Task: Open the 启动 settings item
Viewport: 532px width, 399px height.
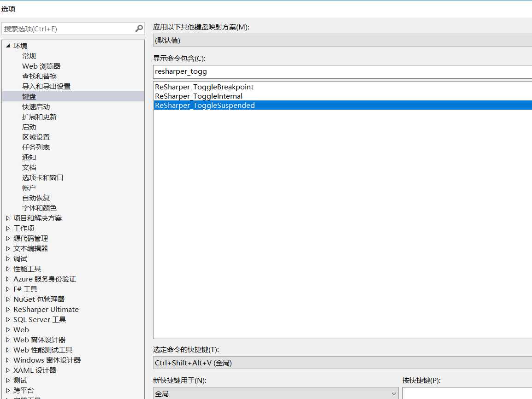Action: pos(29,127)
